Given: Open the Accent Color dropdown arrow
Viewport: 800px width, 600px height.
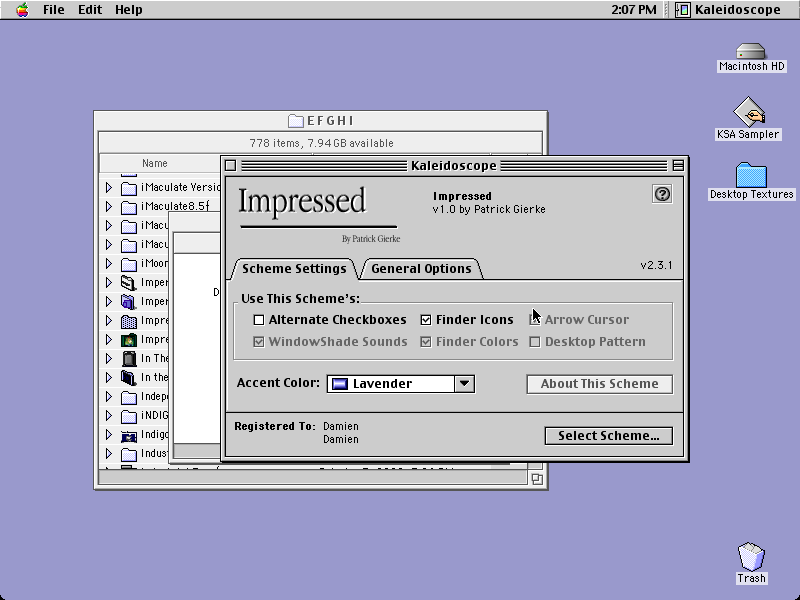Looking at the screenshot, I should [464, 384].
